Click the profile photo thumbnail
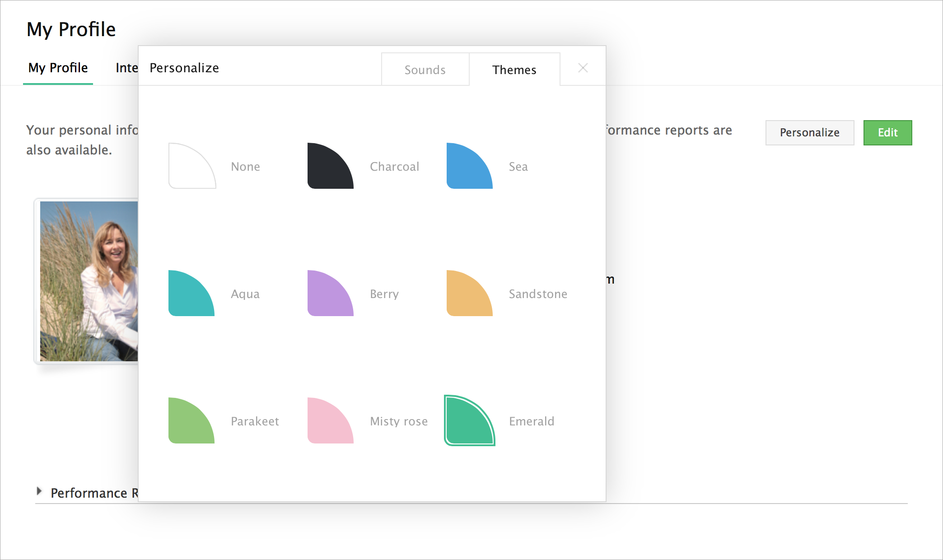Screen dimensions: 943x560 89,281
